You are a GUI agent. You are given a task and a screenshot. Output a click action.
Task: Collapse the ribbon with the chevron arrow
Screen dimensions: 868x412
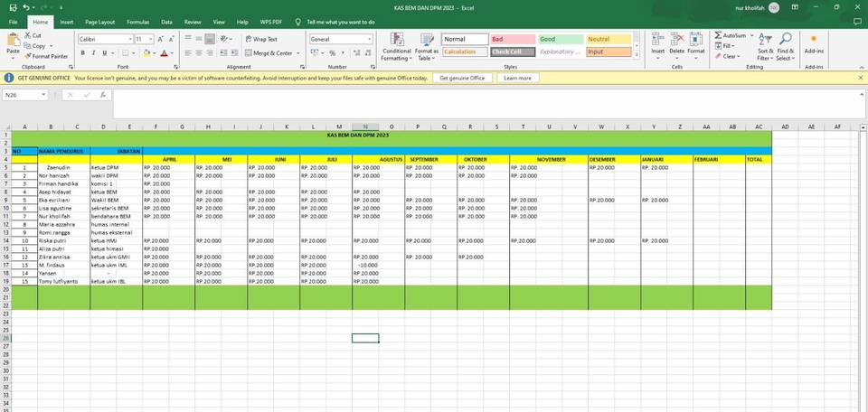click(862, 67)
